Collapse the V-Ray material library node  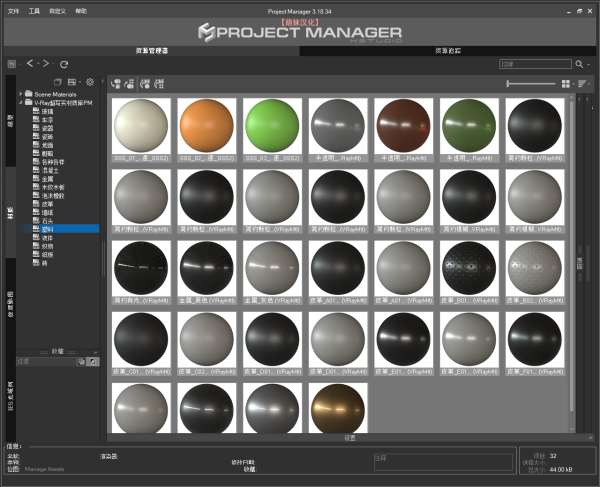click(21, 102)
